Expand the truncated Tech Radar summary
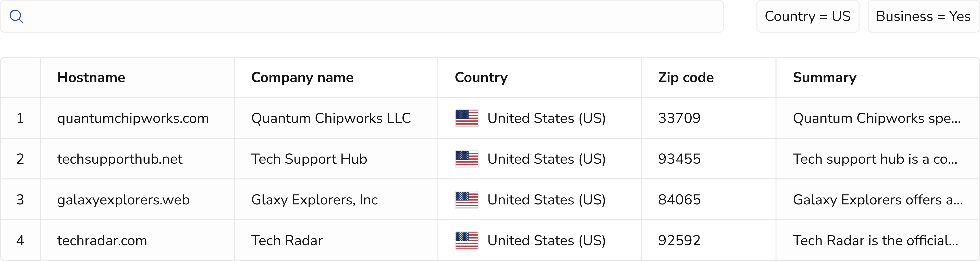Viewport: 980px width, 261px height. [875, 241]
